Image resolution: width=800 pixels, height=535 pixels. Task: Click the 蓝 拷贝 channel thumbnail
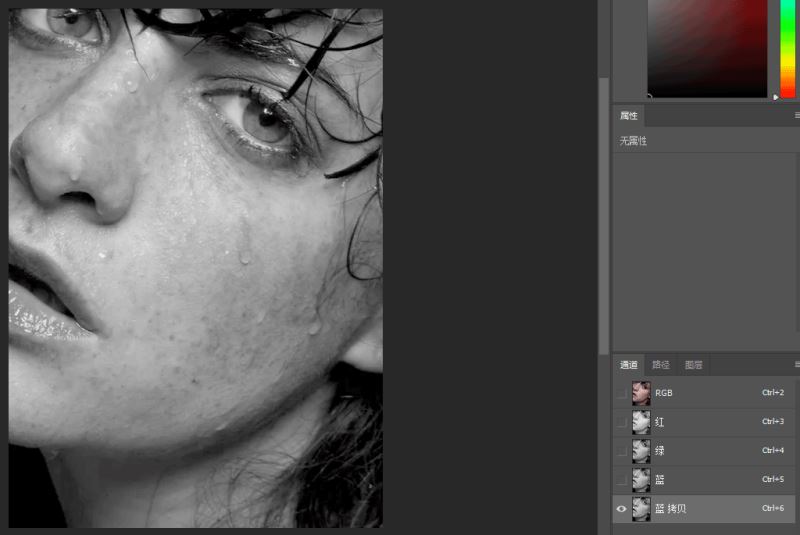[x=641, y=508]
